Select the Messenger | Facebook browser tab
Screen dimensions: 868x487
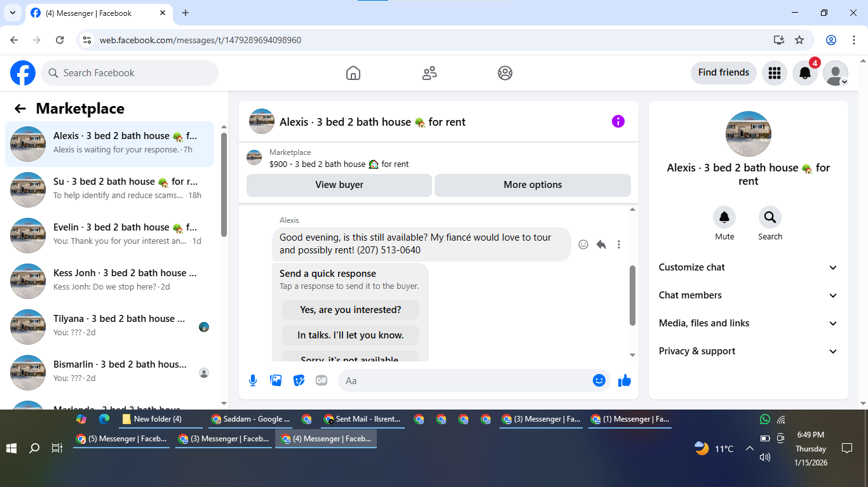tap(98, 13)
